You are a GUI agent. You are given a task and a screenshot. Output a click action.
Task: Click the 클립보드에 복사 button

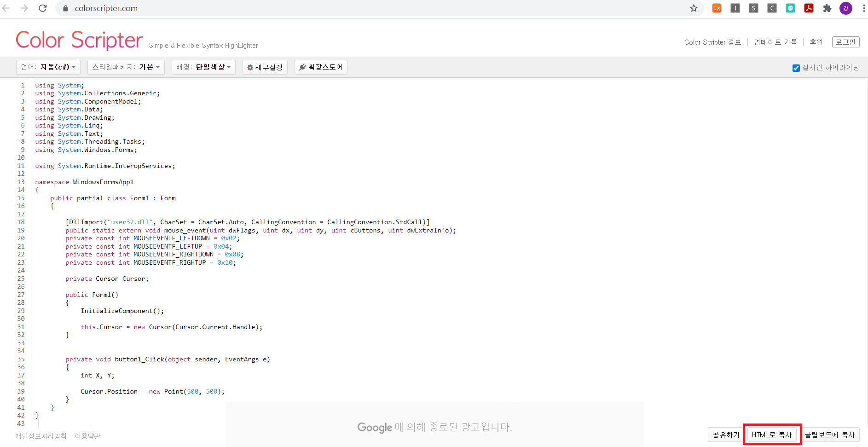(829, 435)
